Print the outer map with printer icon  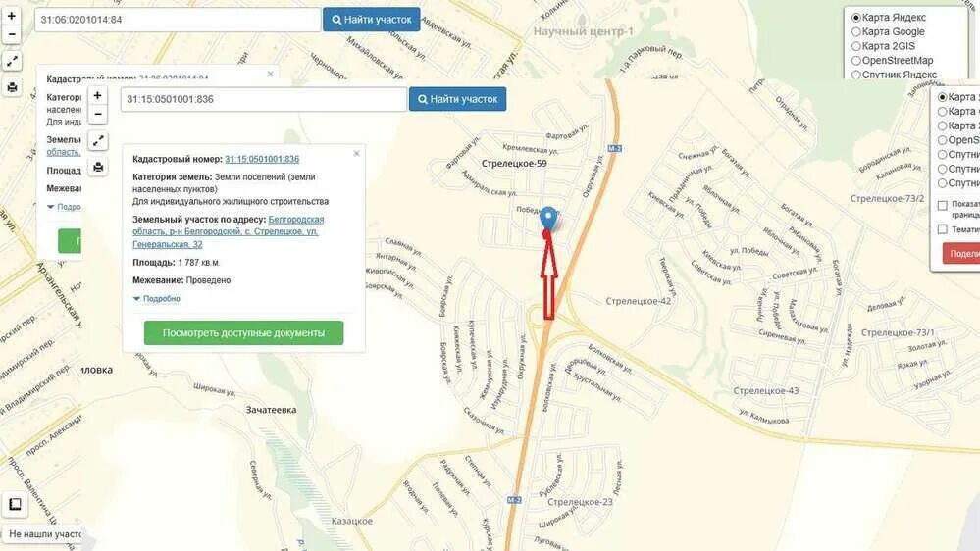click(x=12, y=87)
